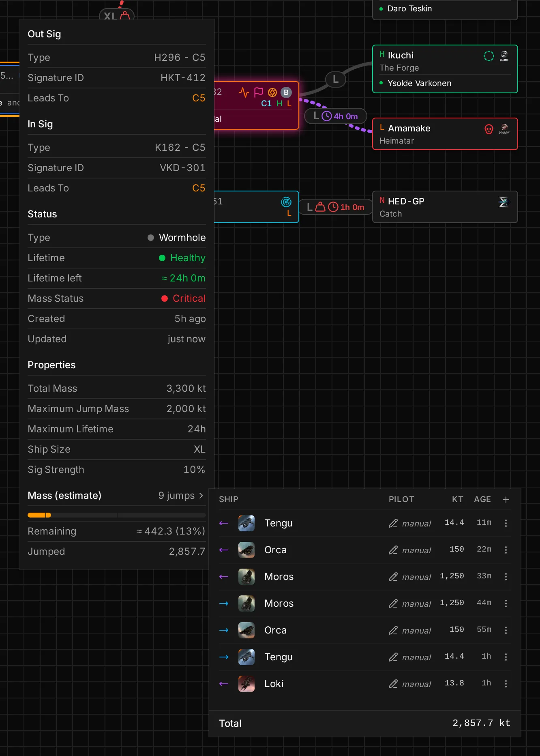Expand the 9 jumps chevron
540x756 pixels.
(201, 496)
